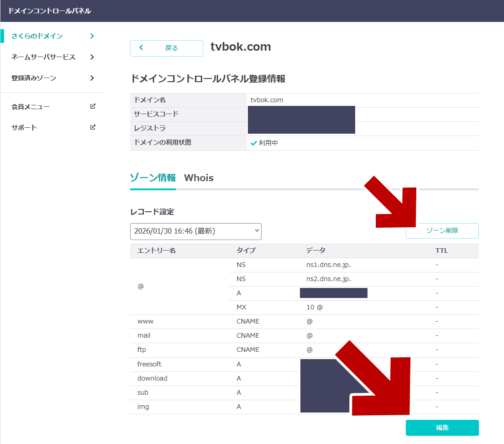Viewport: 504px width, 444px height.
Task: Click the chevron beside ネームサーバサービス
Action: click(92, 57)
